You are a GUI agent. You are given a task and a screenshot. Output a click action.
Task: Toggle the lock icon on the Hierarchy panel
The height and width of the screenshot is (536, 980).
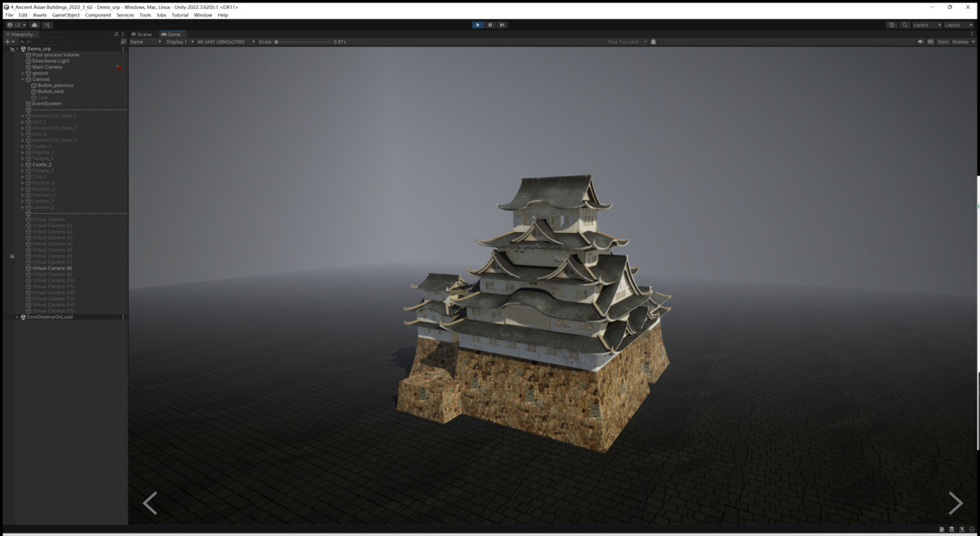116,34
